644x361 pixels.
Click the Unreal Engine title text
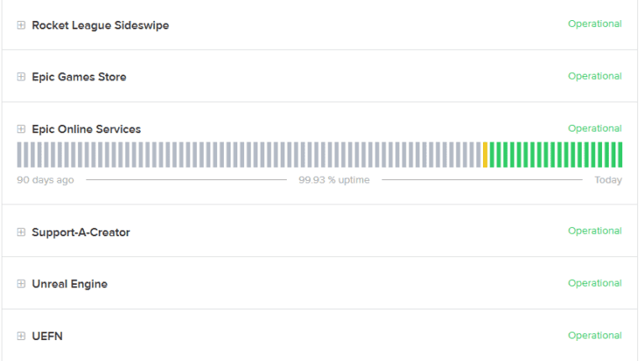[x=70, y=284]
